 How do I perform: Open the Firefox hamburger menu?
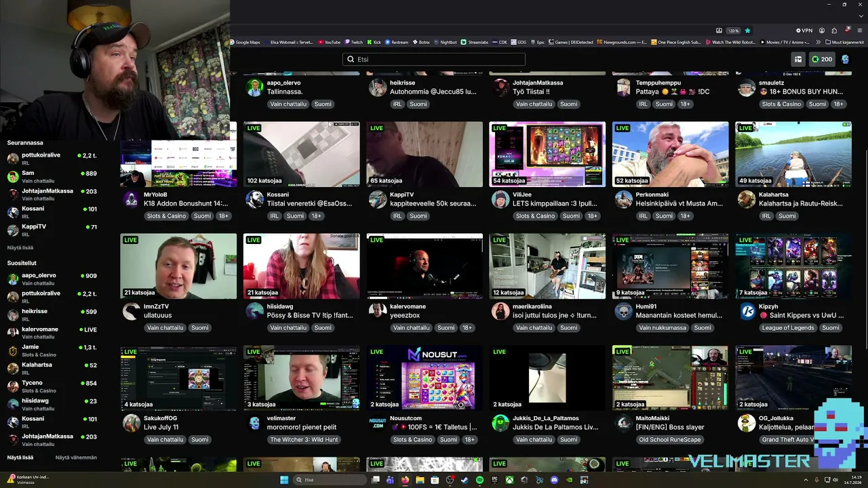[x=860, y=30]
